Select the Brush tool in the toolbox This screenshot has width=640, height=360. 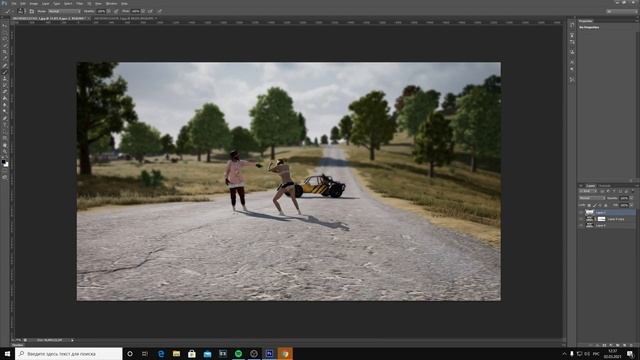click(x=5, y=72)
